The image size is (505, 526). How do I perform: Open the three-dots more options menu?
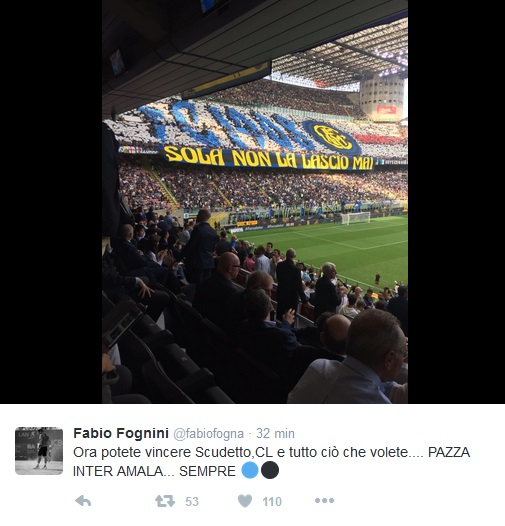[x=324, y=501]
